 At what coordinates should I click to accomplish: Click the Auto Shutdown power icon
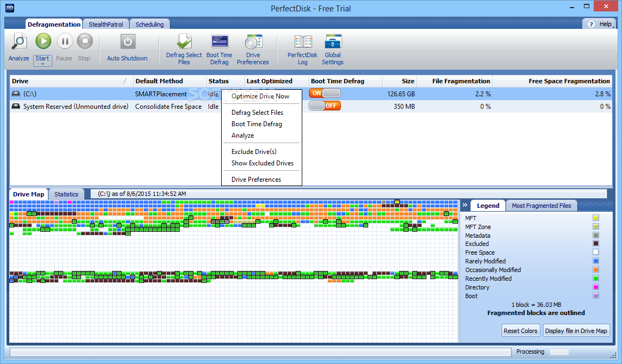point(127,41)
